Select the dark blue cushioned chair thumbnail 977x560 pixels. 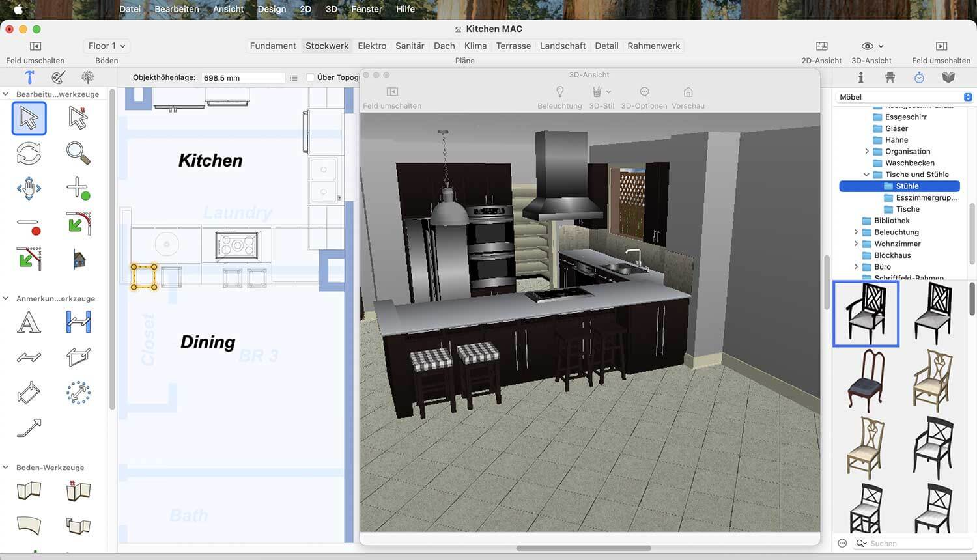[866, 380]
